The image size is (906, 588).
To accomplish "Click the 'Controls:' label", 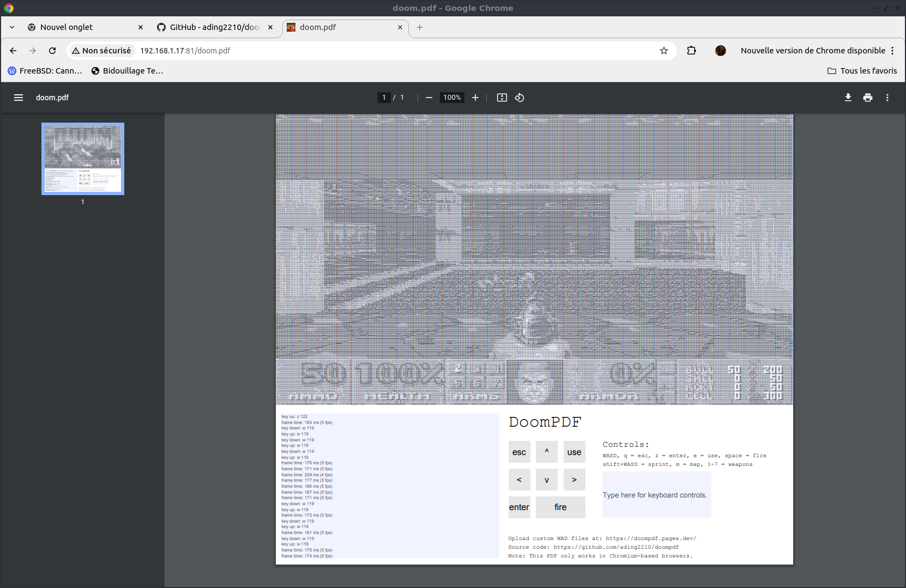I will pyautogui.click(x=626, y=445).
